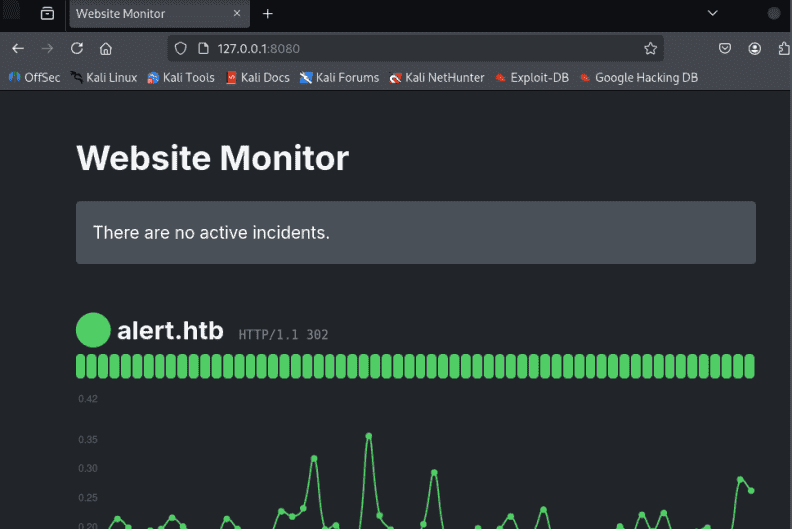The image size is (792, 529).
Task: Click the 127.0.0.1:8080 address bar
Action: click(x=415, y=49)
